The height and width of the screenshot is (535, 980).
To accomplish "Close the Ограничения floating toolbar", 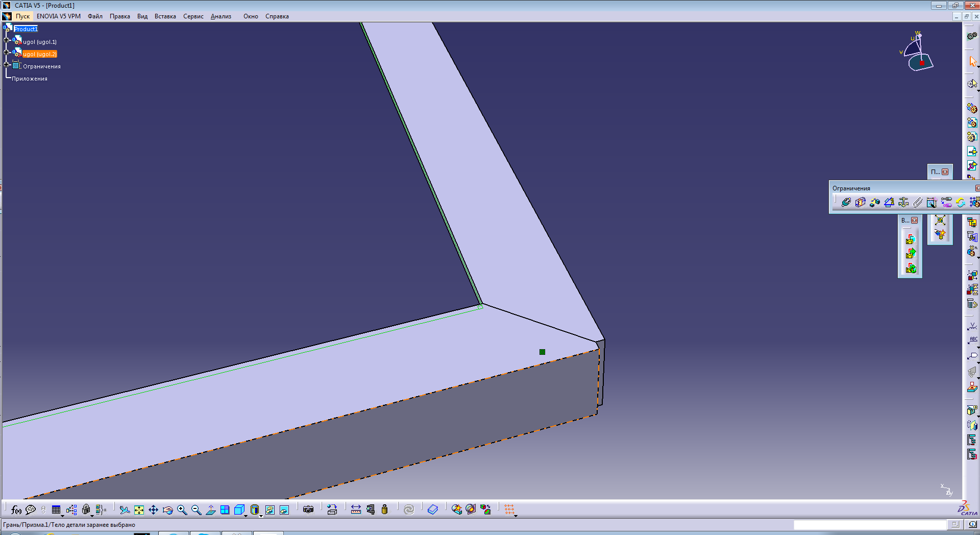I will (977, 188).
